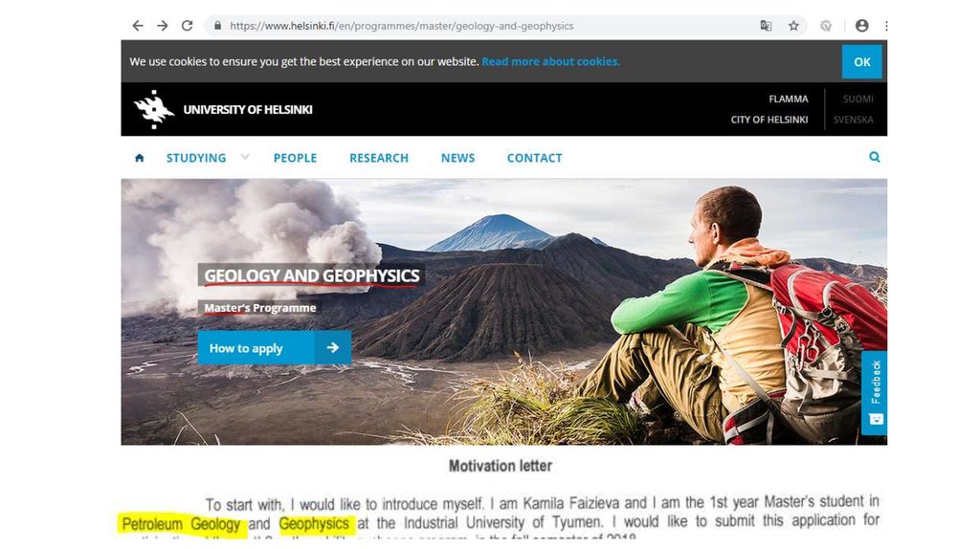Open the translate page icon
This screenshot has width=980, height=549.
(766, 26)
